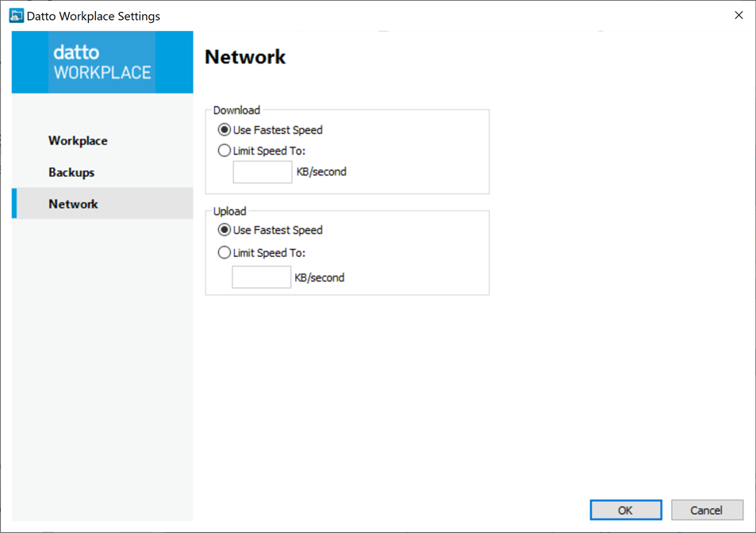Click the Network page heading

tap(245, 57)
